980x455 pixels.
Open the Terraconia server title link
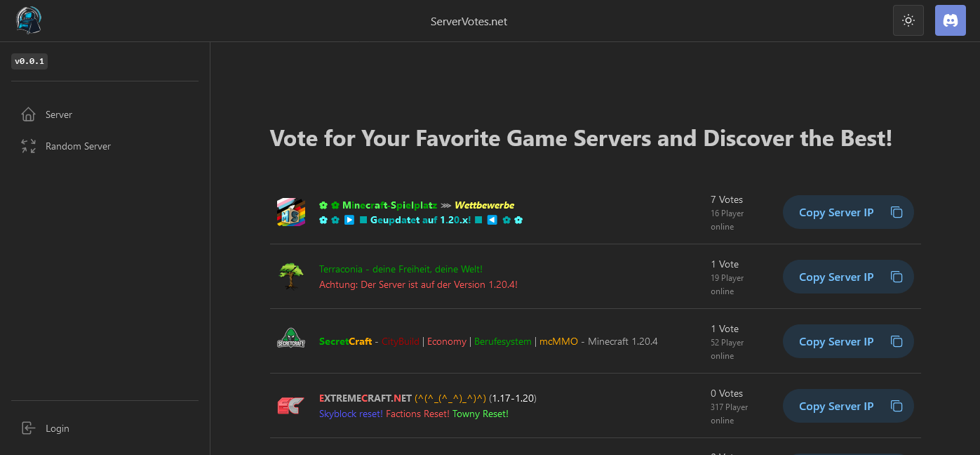(x=401, y=269)
